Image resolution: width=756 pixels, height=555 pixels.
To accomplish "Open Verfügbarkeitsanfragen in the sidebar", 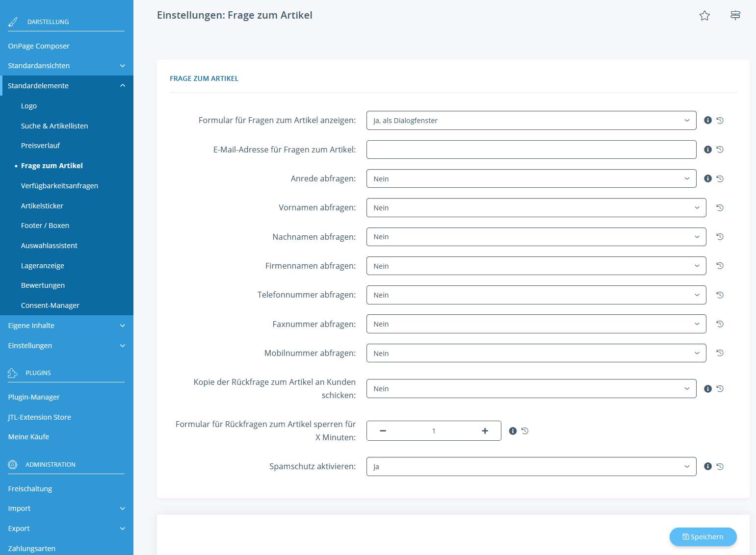I will 59,186.
